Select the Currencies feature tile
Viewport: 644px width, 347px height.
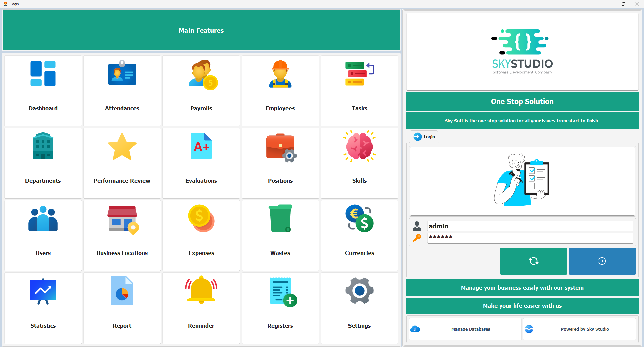(359, 235)
